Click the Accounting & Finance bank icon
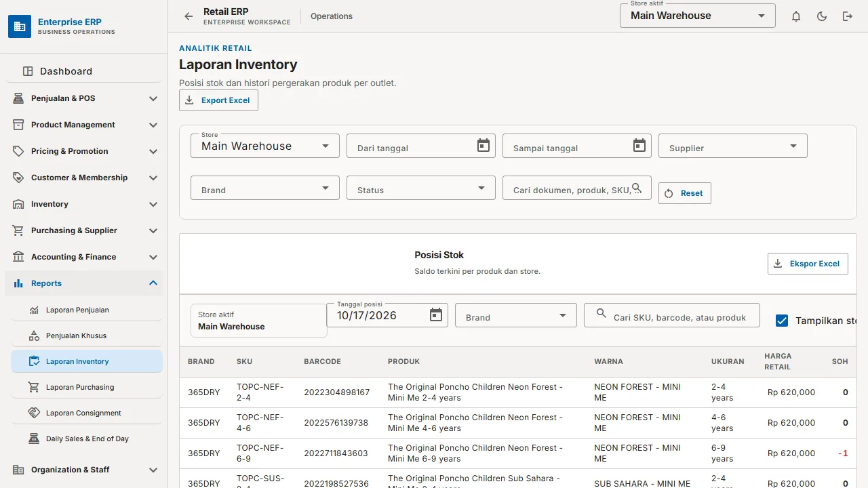868x488 pixels. (x=18, y=257)
